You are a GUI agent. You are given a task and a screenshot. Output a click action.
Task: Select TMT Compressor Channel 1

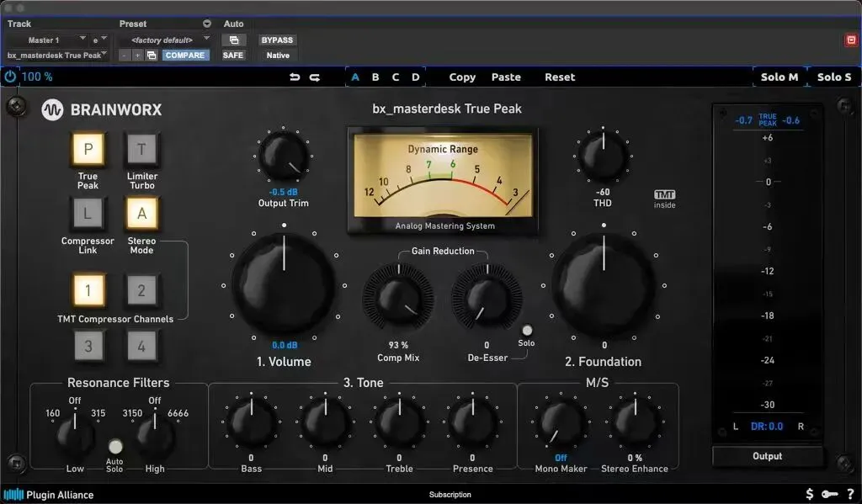click(x=88, y=289)
